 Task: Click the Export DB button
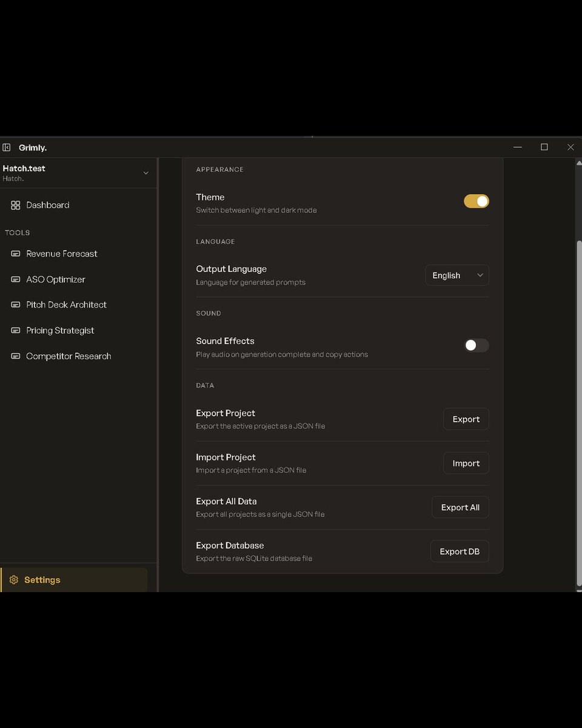click(460, 551)
